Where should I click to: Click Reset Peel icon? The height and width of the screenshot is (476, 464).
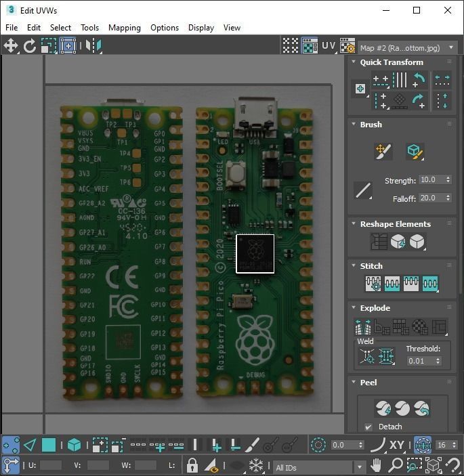(x=422, y=408)
